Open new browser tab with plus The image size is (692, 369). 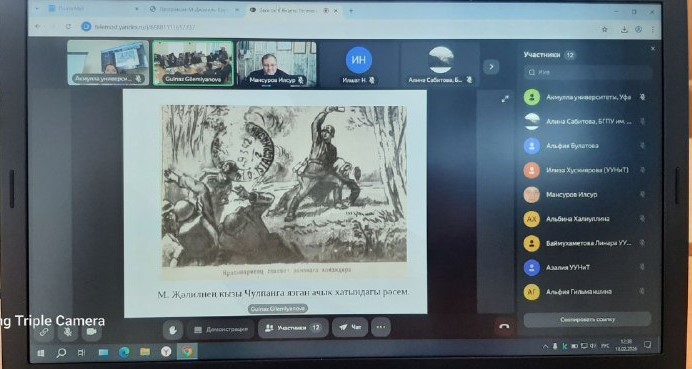351,11
